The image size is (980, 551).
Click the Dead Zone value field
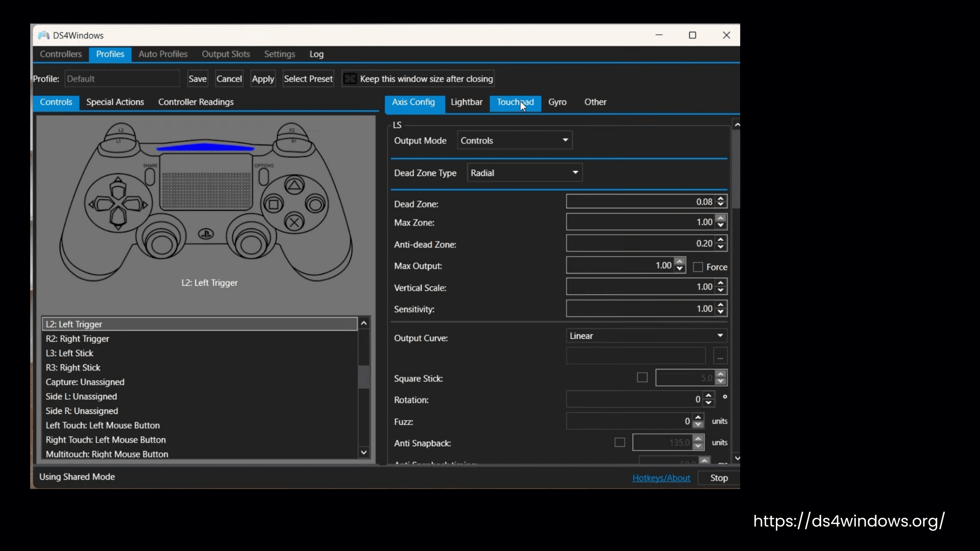641,202
